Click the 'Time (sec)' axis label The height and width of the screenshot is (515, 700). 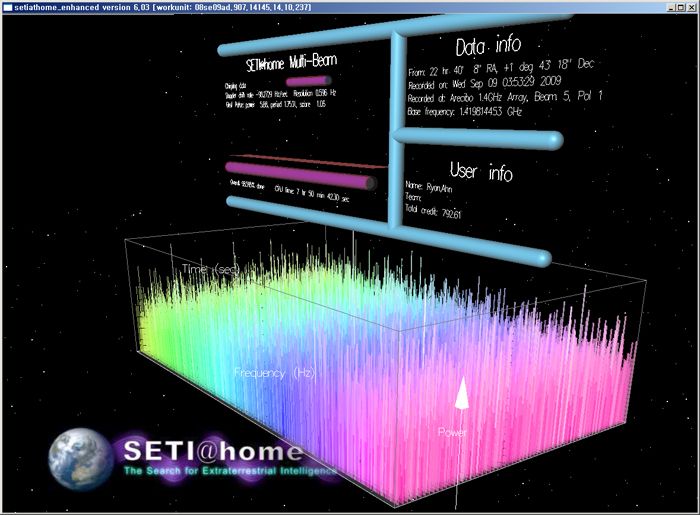point(211,269)
